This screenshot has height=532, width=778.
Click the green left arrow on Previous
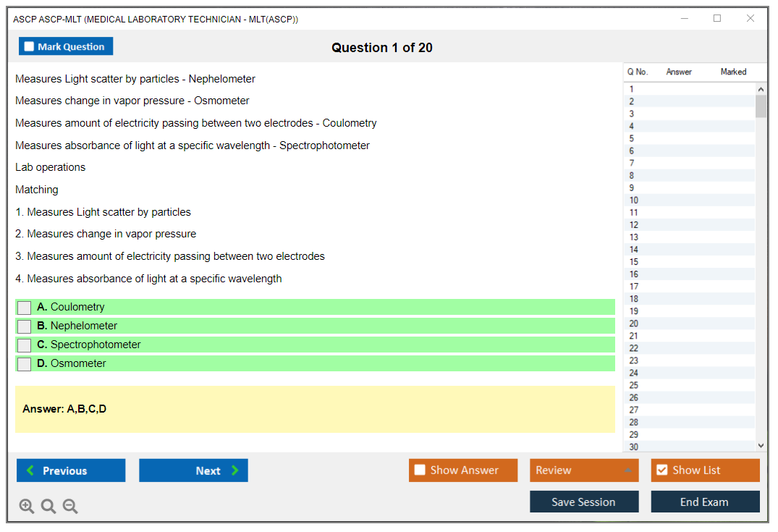click(x=30, y=470)
